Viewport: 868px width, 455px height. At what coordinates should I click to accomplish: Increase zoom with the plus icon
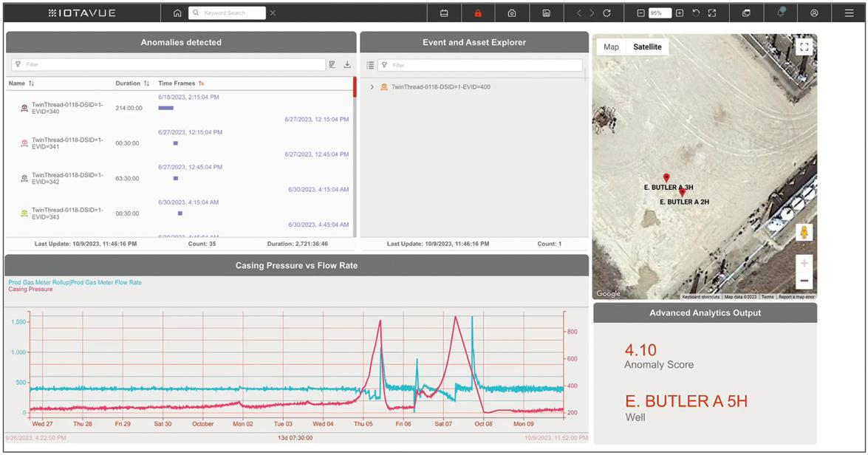[680, 13]
